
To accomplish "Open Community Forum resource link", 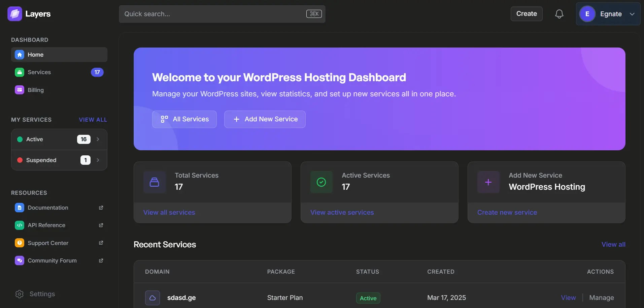I will 59,260.
